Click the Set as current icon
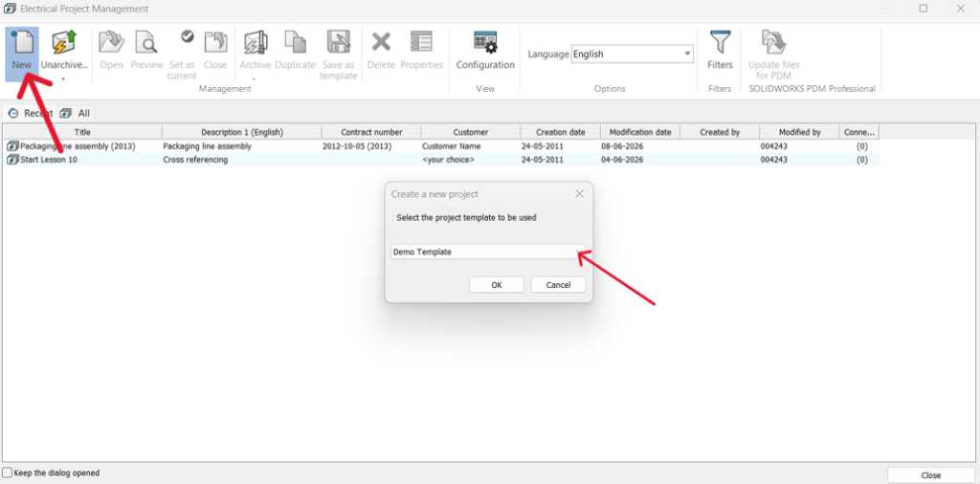Screen dimensions: 980x484 (188, 37)
